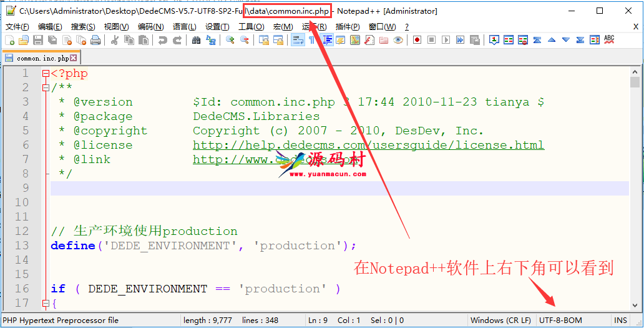The image size is (644, 328).
Task: Click the UTF-8-BOM encoding in status bar
Action: 560,320
